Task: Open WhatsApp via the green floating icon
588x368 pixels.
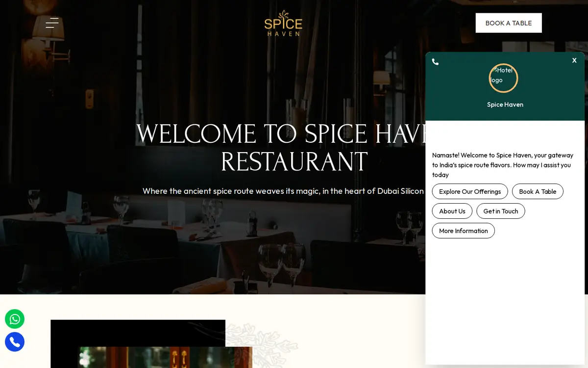Action: click(x=15, y=319)
